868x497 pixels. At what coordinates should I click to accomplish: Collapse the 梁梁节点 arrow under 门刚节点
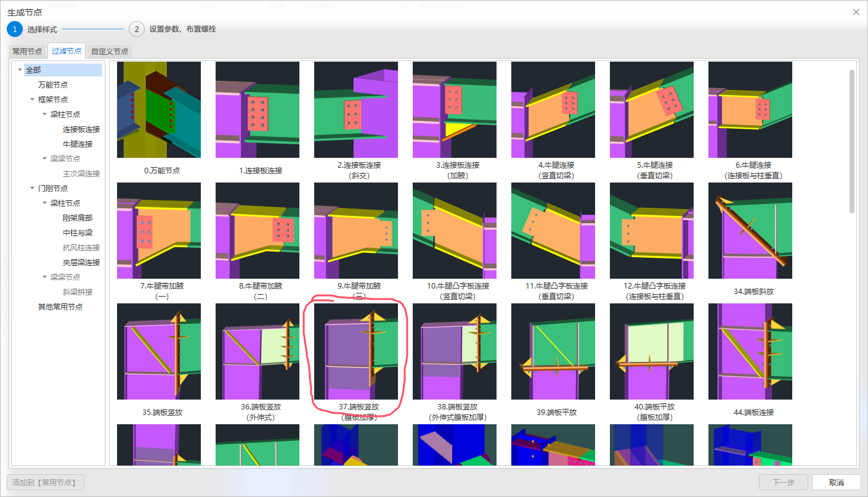pos(44,277)
